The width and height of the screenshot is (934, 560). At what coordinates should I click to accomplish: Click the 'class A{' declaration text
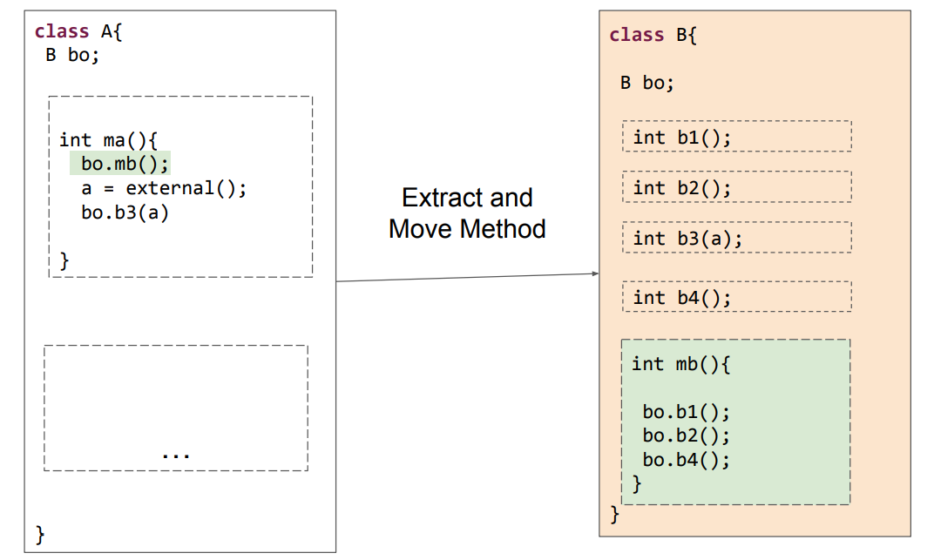(78, 31)
